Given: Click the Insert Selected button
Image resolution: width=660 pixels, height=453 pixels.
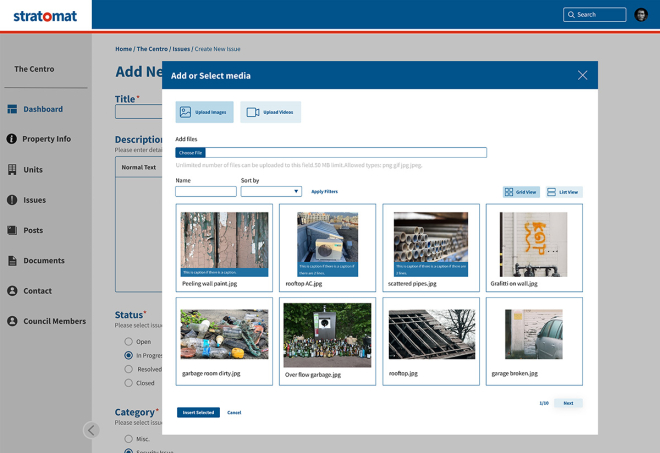Looking at the screenshot, I should [x=198, y=412].
